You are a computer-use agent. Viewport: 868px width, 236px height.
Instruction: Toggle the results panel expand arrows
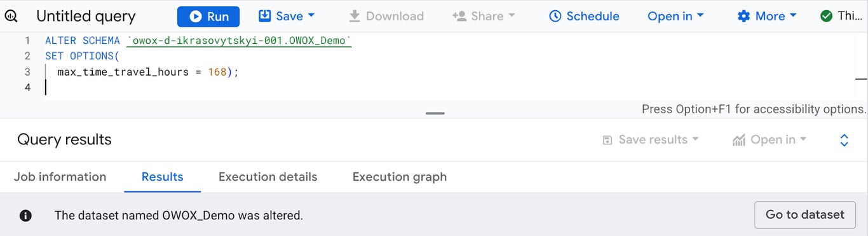(x=844, y=140)
